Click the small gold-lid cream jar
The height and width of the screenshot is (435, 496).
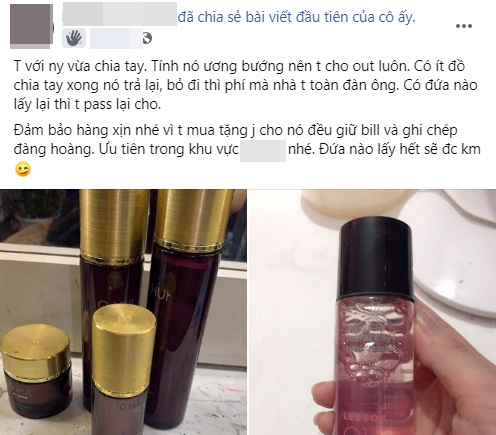click(37, 371)
